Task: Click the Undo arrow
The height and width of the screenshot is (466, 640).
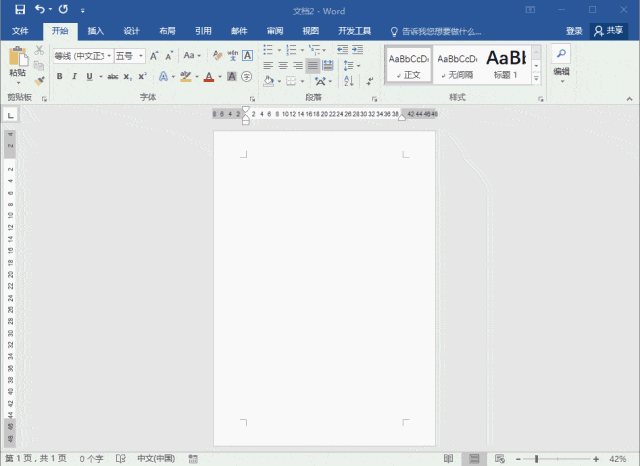Action: click(40, 9)
